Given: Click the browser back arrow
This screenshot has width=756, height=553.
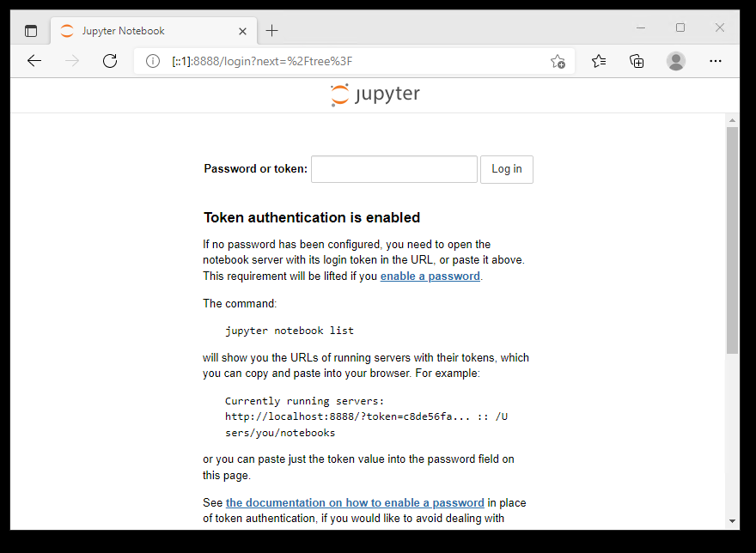Looking at the screenshot, I should [x=34, y=61].
